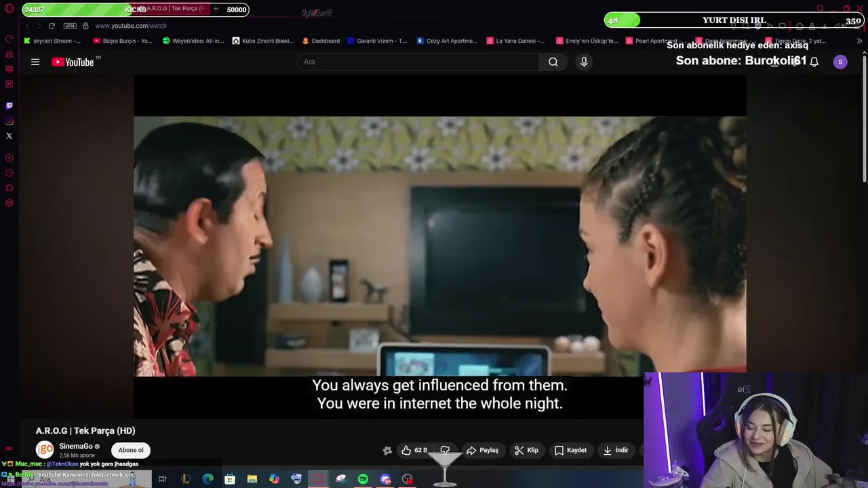Open the YouTube hamburger guide menu

(x=35, y=62)
